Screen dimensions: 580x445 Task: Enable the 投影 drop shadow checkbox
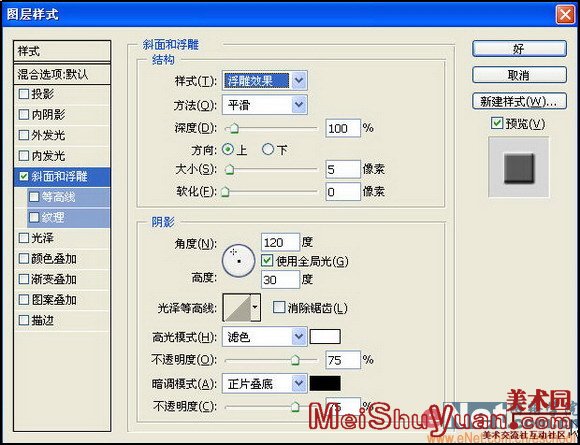[x=24, y=94]
